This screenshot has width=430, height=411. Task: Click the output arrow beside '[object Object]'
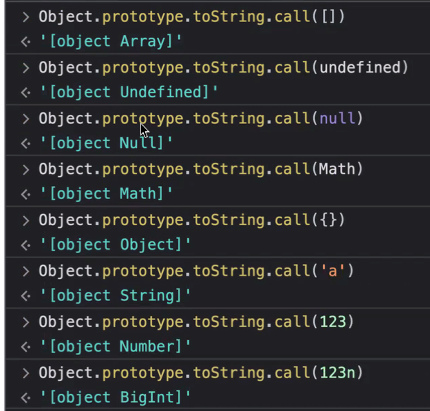[x=26, y=245]
